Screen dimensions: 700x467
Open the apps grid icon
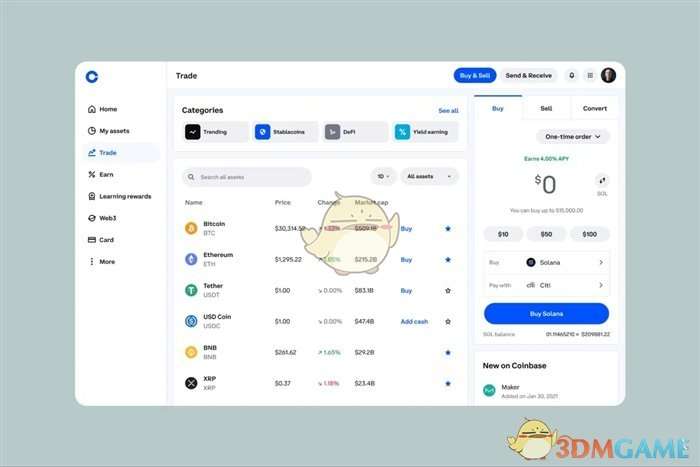click(x=590, y=75)
